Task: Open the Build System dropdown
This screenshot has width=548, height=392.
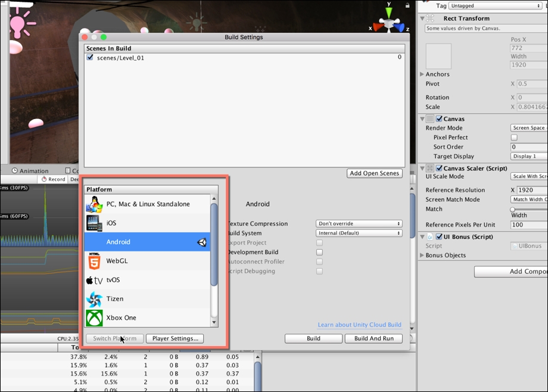Action: pos(359,233)
